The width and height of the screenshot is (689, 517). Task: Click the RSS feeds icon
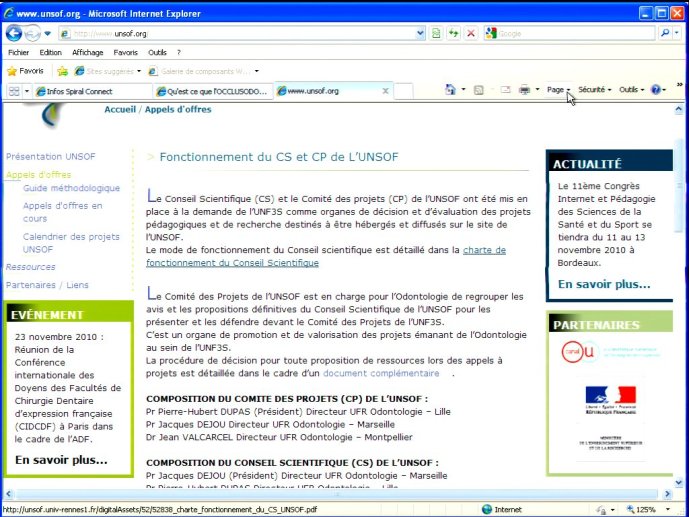479,90
